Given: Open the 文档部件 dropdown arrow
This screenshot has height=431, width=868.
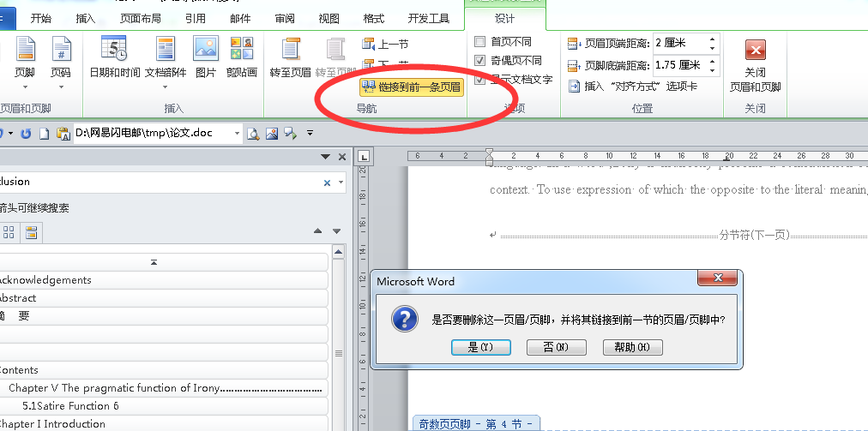Looking at the screenshot, I should [165, 87].
